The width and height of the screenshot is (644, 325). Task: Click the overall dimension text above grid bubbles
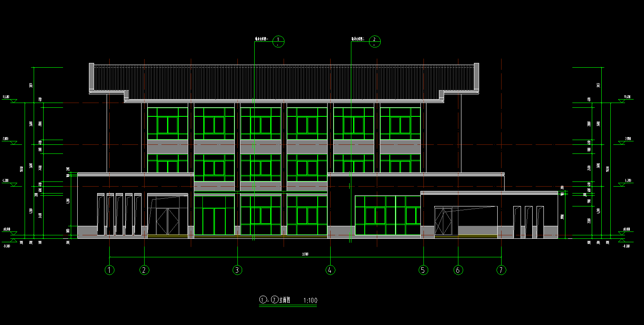click(305, 254)
